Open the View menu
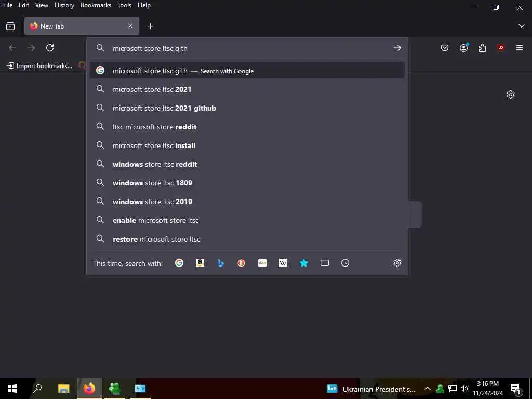532x399 pixels. tap(42, 5)
